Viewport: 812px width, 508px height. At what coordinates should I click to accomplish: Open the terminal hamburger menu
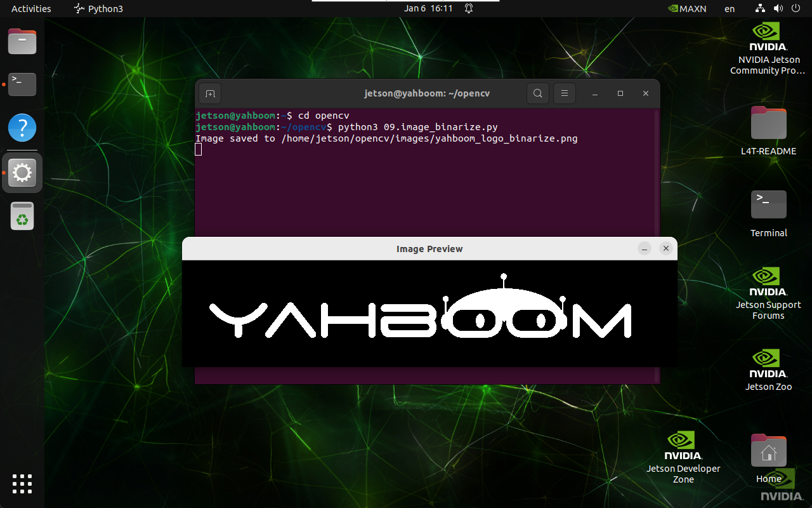[564, 93]
